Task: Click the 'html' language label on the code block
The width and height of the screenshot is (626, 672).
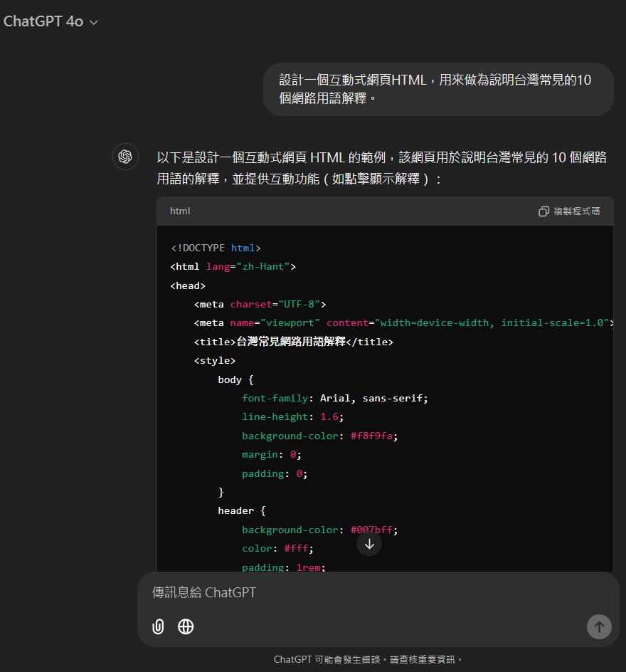Action: click(x=180, y=211)
